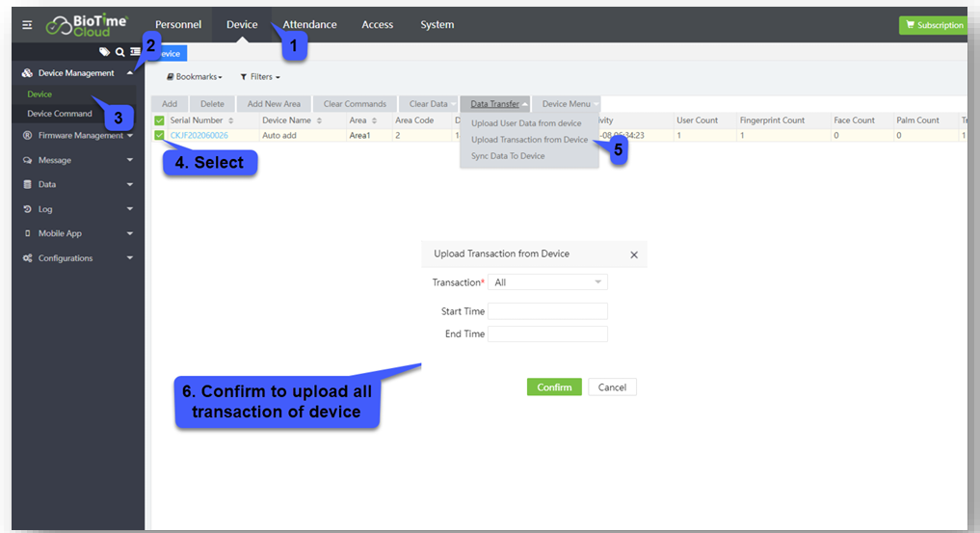
Task: Open the Transaction dropdown set to All
Action: (x=547, y=282)
